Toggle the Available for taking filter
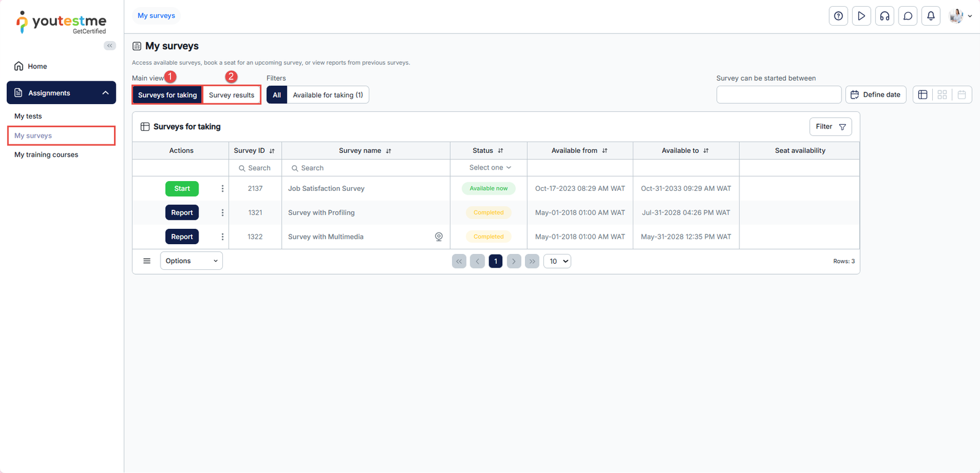Screen dimensions: 980x473 tap(328, 95)
